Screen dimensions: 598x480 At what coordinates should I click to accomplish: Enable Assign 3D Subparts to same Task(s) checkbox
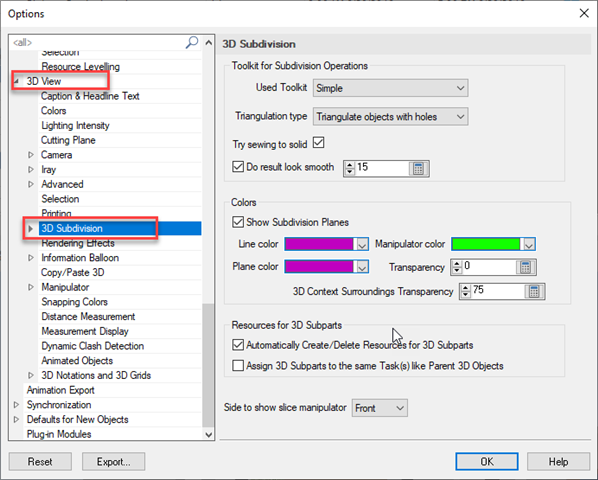[238, 366]
